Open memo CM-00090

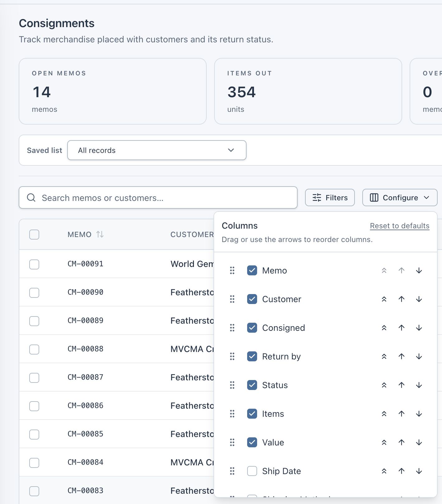point(86,292)
